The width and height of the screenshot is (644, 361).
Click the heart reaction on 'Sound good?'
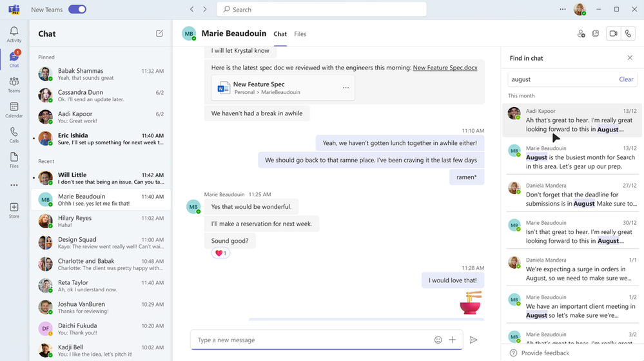220,253
